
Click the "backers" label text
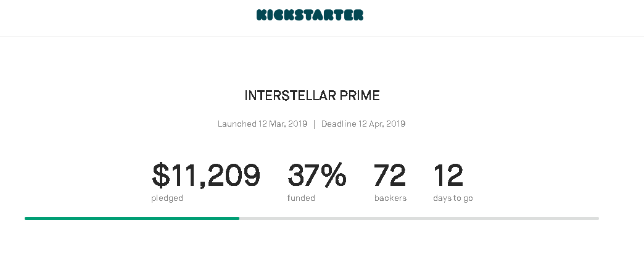pos(390,198)
